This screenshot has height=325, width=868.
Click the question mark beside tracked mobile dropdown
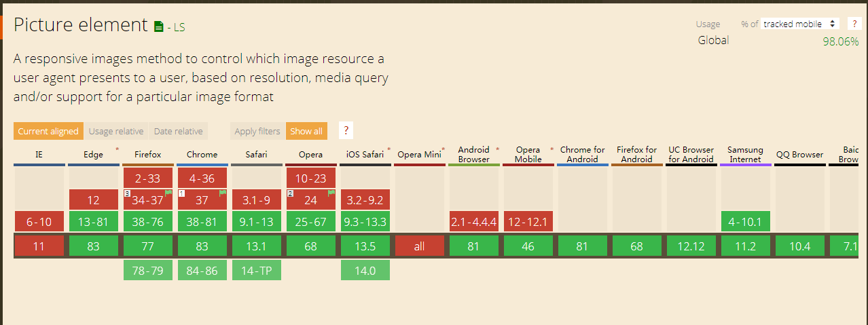(854, 24)
